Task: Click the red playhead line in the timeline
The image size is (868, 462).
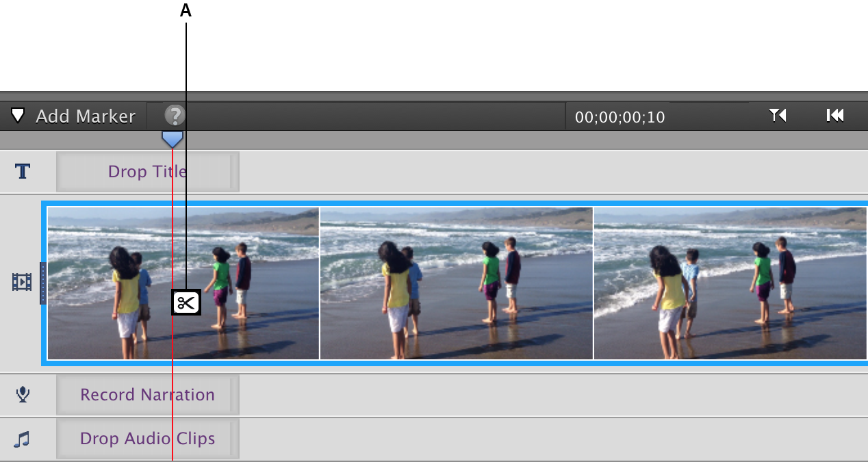Action: (x=173, y=411)
